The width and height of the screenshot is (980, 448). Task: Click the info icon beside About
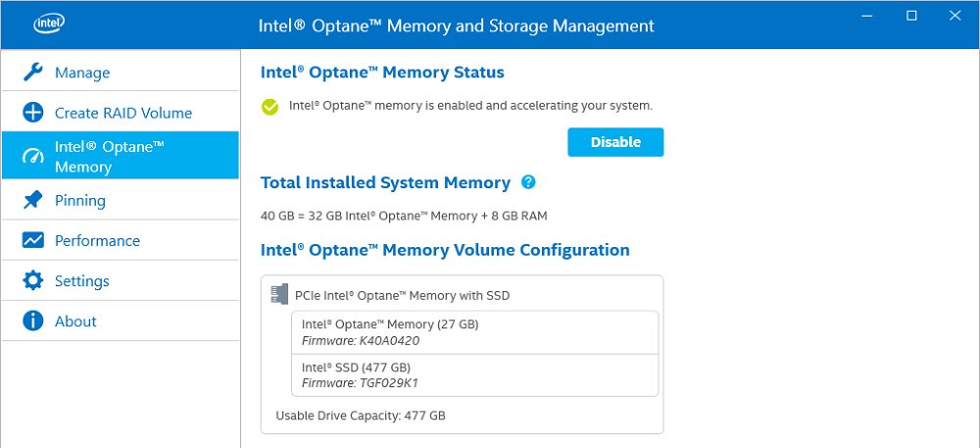pyautogui.click(x=33, y=321)
